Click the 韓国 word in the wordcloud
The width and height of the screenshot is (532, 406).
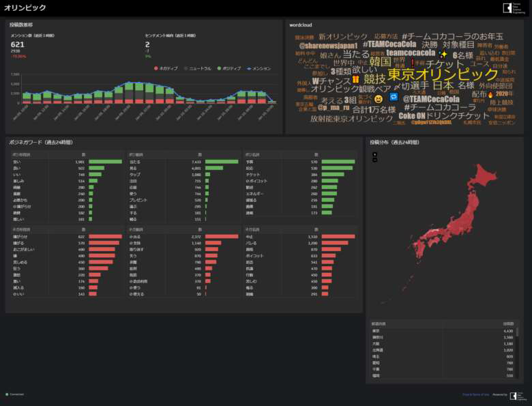(381, 62)
